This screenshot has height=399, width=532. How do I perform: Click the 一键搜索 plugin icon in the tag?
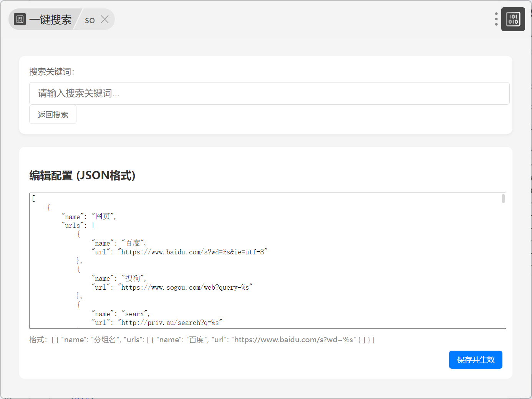20,19
